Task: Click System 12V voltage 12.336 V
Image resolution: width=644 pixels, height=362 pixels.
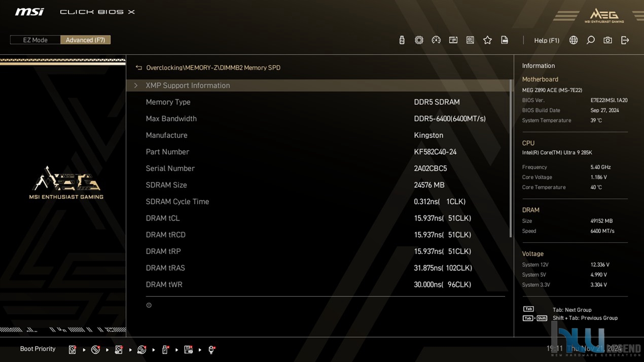Action: click(x=600, y=265)
